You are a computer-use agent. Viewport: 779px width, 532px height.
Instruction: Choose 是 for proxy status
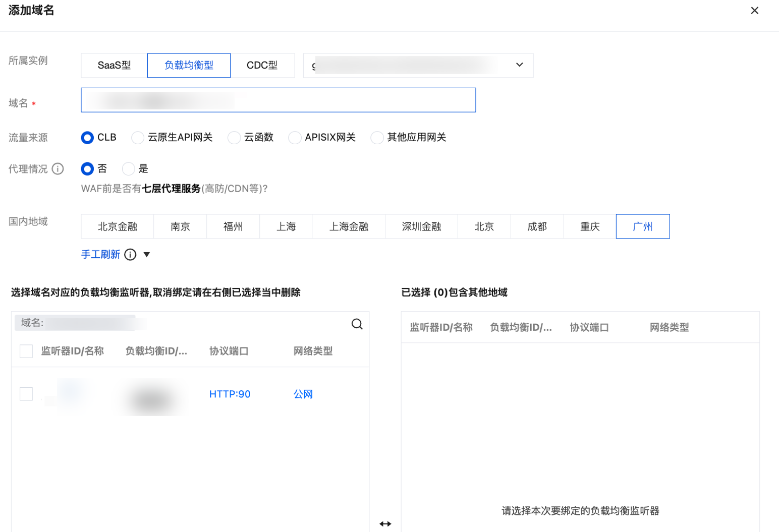(129, 169)
